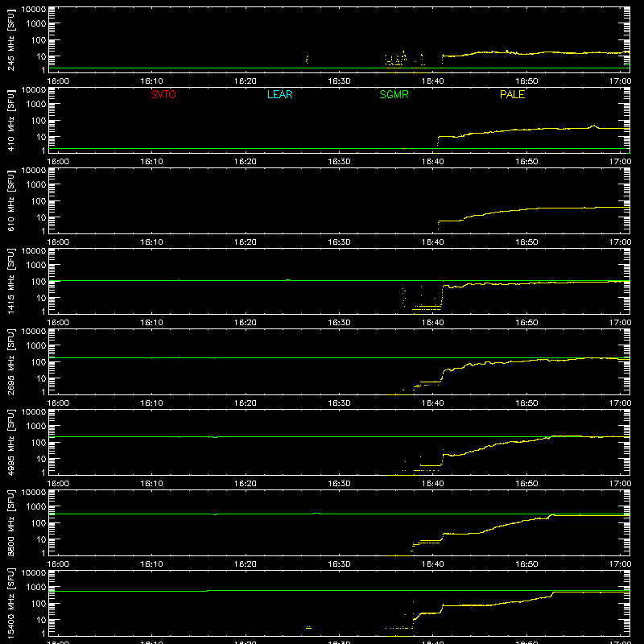Image resolution: width=644 pixels, height=644 pixels.
Task: Click the 16:10 time label of 4995 MHz panel
Action: click(x=151, y=484)
